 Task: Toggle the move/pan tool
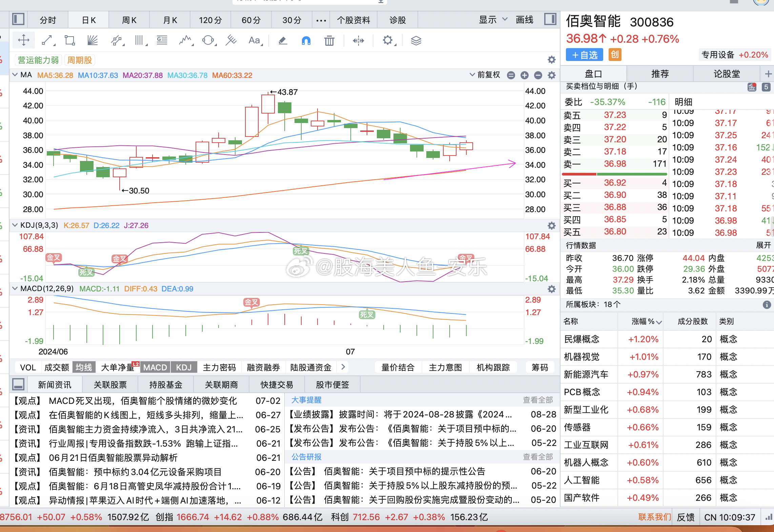[x=23, y=40]
